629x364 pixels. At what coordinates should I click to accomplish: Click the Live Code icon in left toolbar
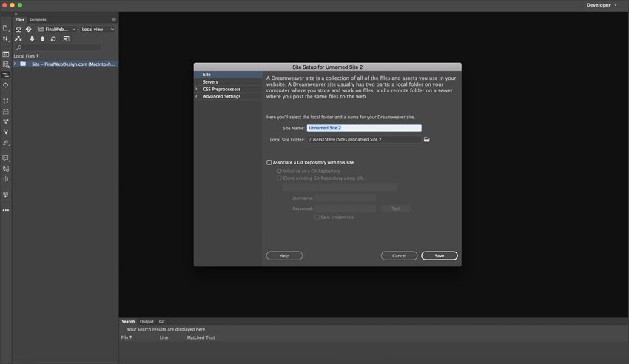point(6,54)
